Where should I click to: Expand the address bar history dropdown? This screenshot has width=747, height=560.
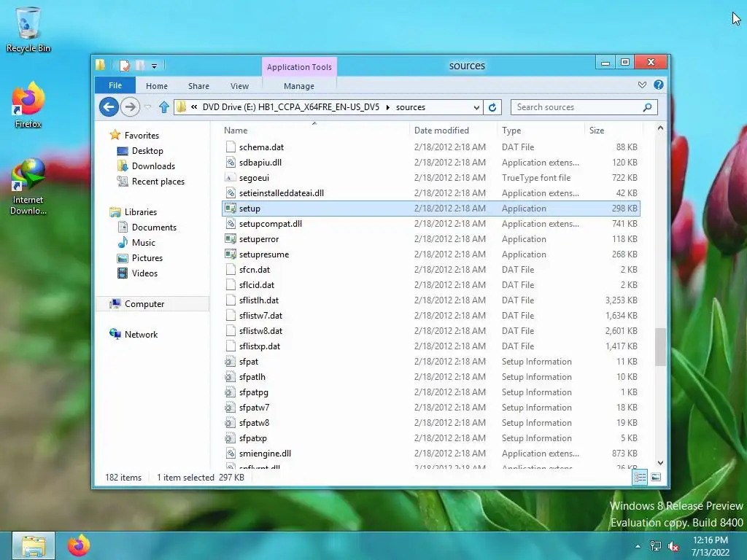[476, 108]
